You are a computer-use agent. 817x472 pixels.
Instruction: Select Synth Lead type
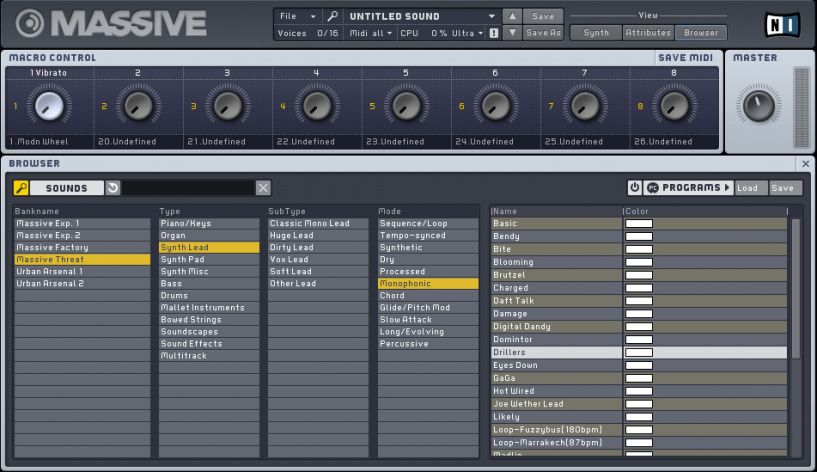tap(209, 247)
